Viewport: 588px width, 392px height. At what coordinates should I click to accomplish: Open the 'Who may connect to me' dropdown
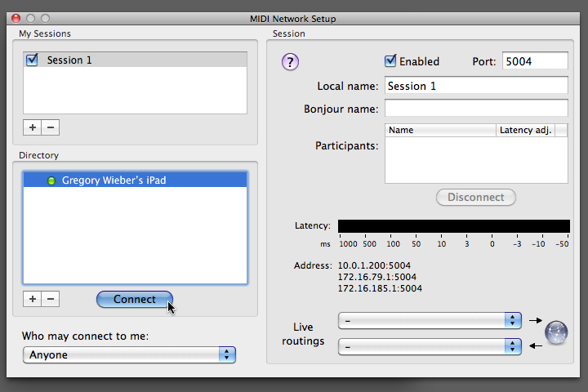point(129,354)
